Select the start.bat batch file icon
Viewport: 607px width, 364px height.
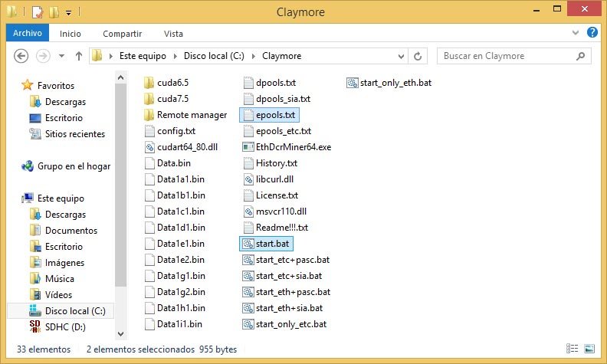(x=248, y=244)
